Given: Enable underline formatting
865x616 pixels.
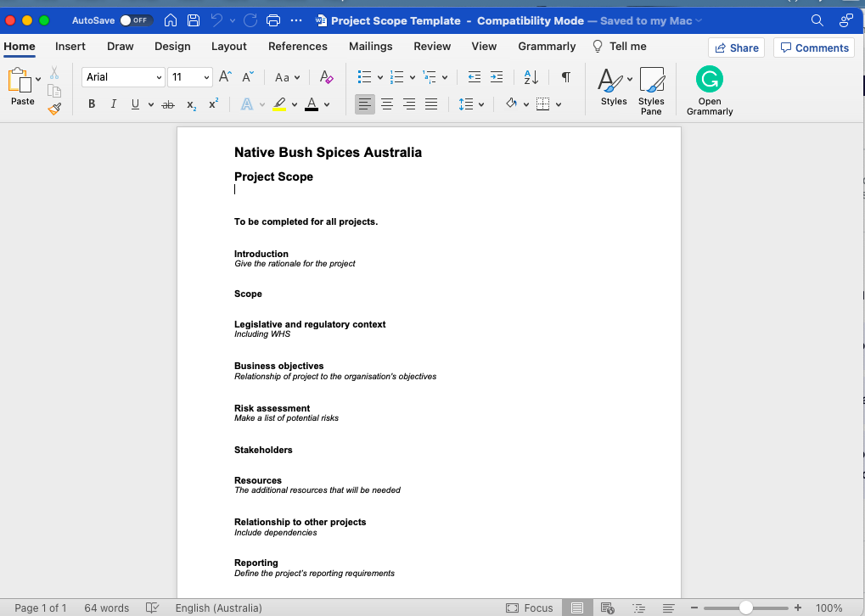Looking at the screenshot, I should pos(134,104).
